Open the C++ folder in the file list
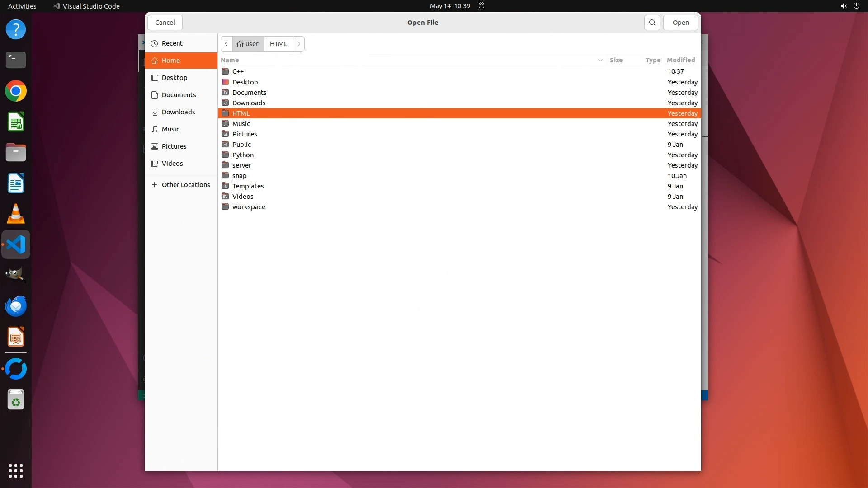Image resolution: width=868 pixels, height=488 pixels. pyautogui.click(x=238, y=71)
